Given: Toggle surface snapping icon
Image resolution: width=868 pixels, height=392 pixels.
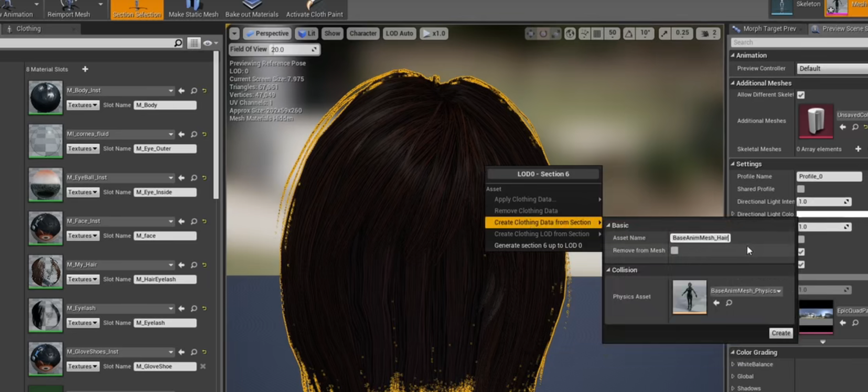Looking at the screenshot, I should pos(584,34).
